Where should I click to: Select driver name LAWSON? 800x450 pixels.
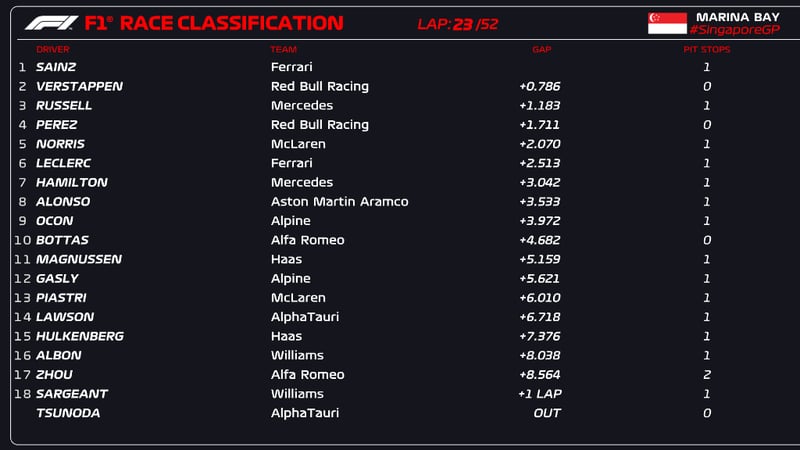[x=65, y=317]
